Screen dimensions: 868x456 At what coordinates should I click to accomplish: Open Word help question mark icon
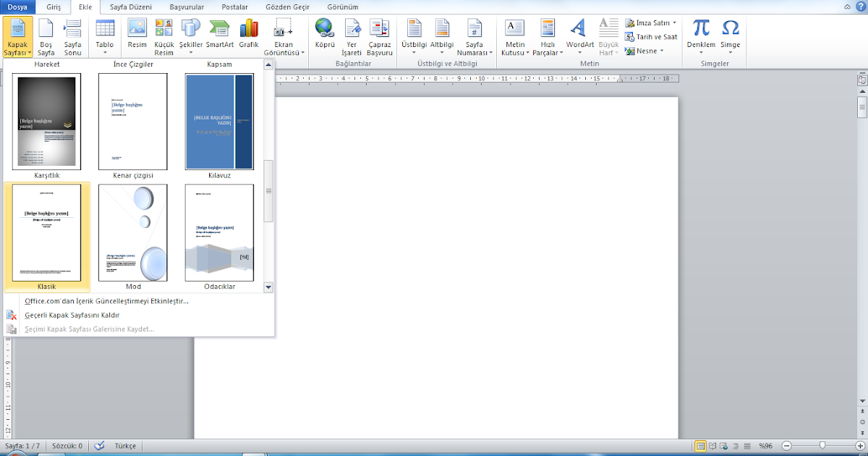[859, 6]
